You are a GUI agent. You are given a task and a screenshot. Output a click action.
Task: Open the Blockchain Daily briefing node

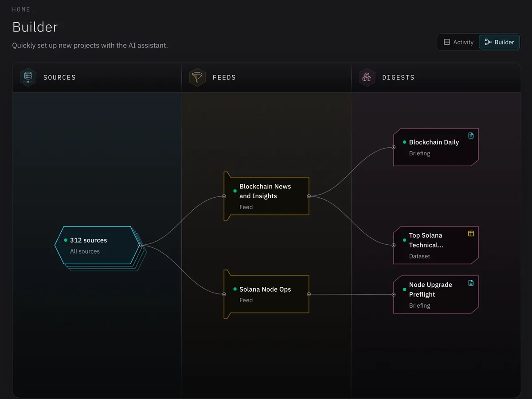click(436, 147)
